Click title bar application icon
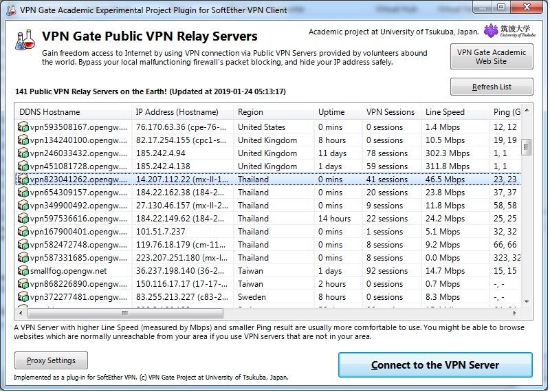The width and height of the screenshot is (550, 392). click(10, 8)
